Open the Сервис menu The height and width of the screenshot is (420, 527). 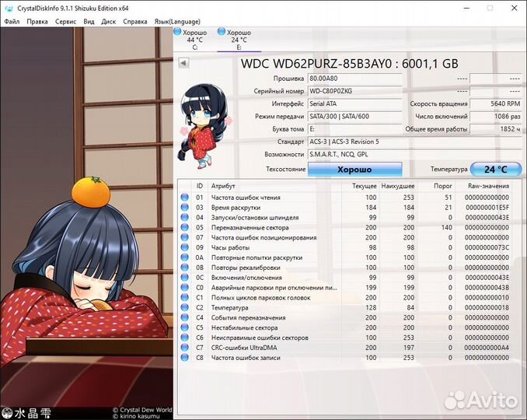pyautogui.click(x=65, y=22)
